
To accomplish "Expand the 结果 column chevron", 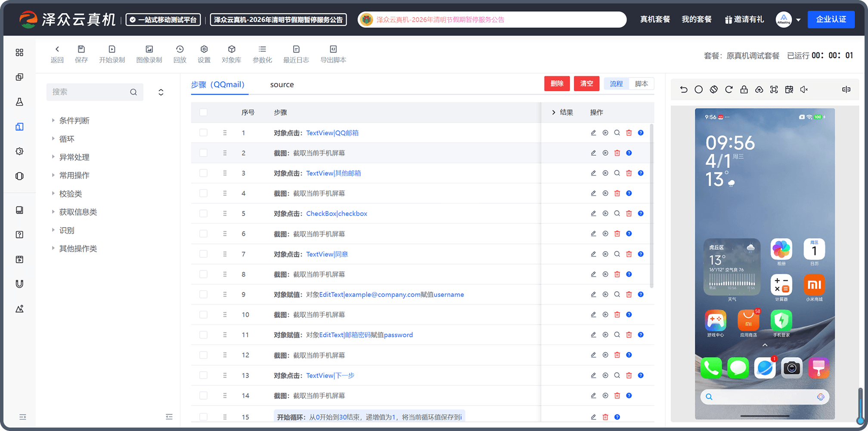I will 554,112.
